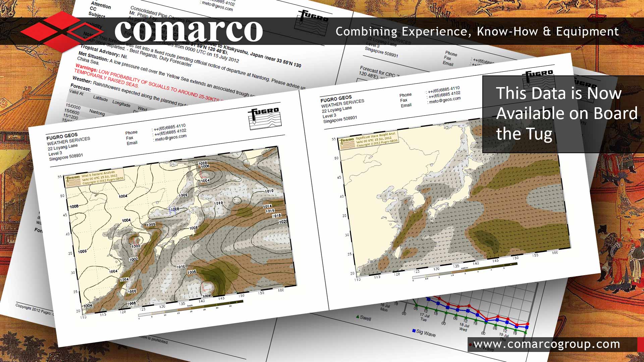Select 'Singapore 508931' on the wind analysis page

click(66, 157)
